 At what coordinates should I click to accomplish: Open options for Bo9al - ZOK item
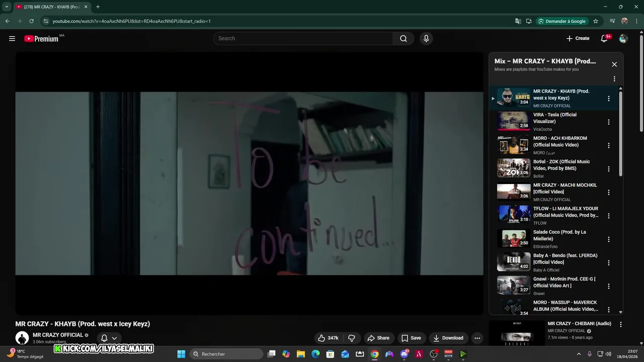coord(609,169)
